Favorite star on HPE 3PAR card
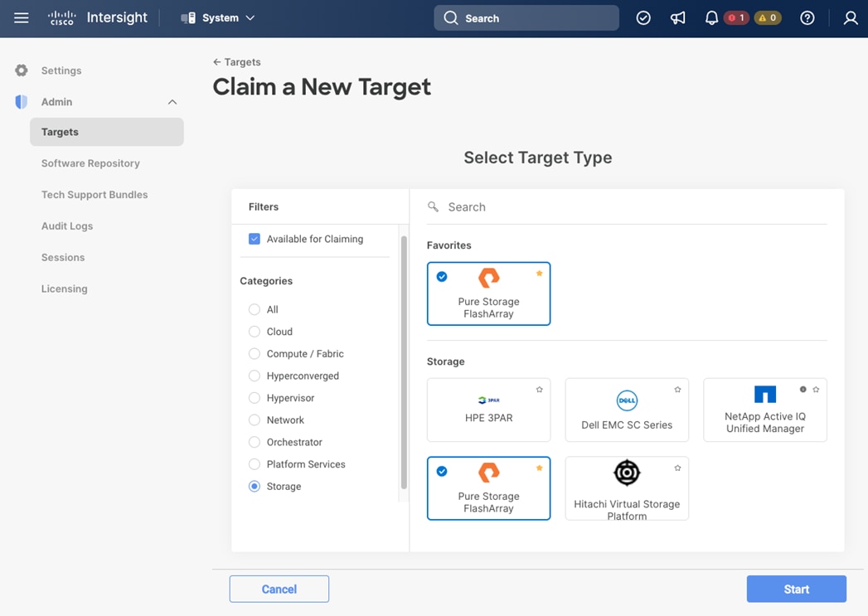 point(539,390)
